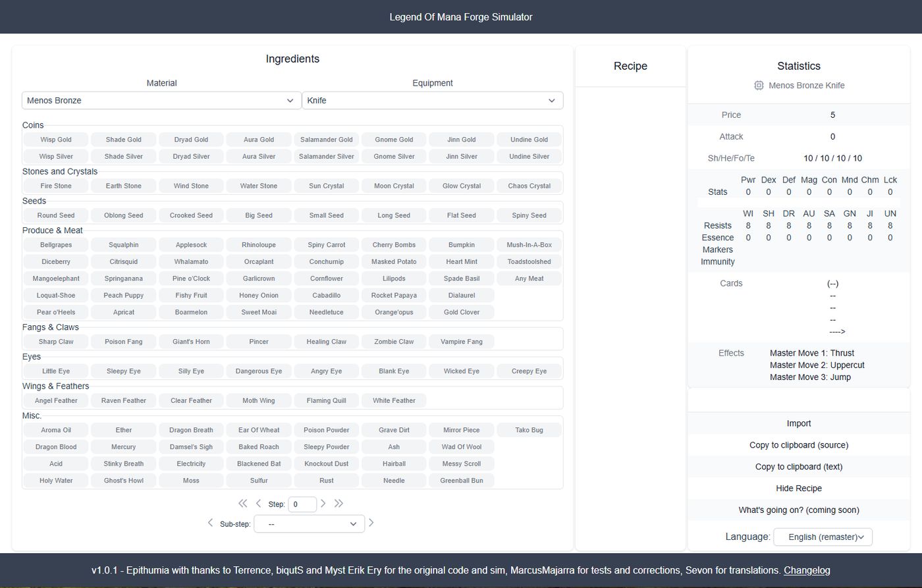Hide the Recipe panel
The height and width of the screenshot is (588, 922).
click(798, 488)
